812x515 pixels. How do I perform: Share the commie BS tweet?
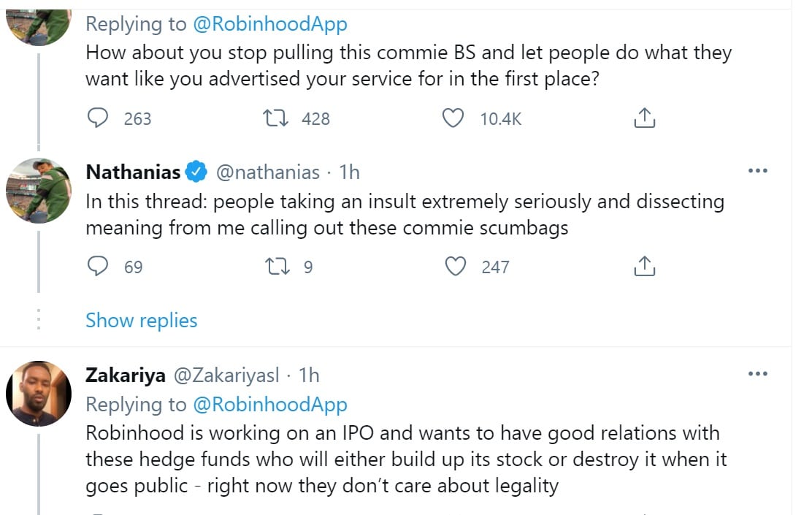pyautogui.click(x=643, y=118)
